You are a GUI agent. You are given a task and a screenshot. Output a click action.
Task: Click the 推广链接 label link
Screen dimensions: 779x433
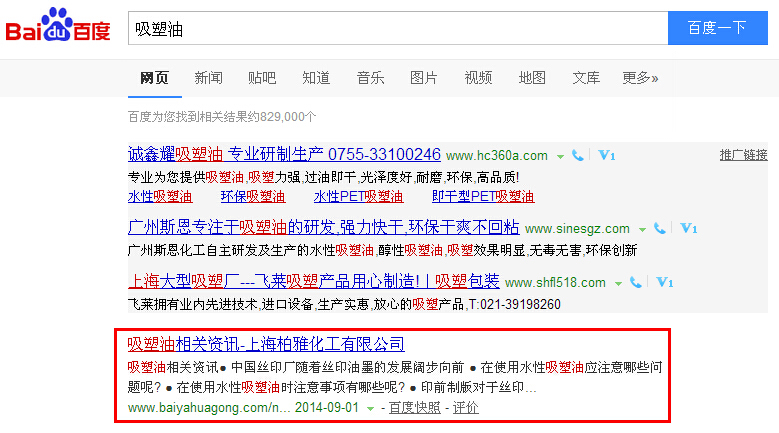[743, 155]
